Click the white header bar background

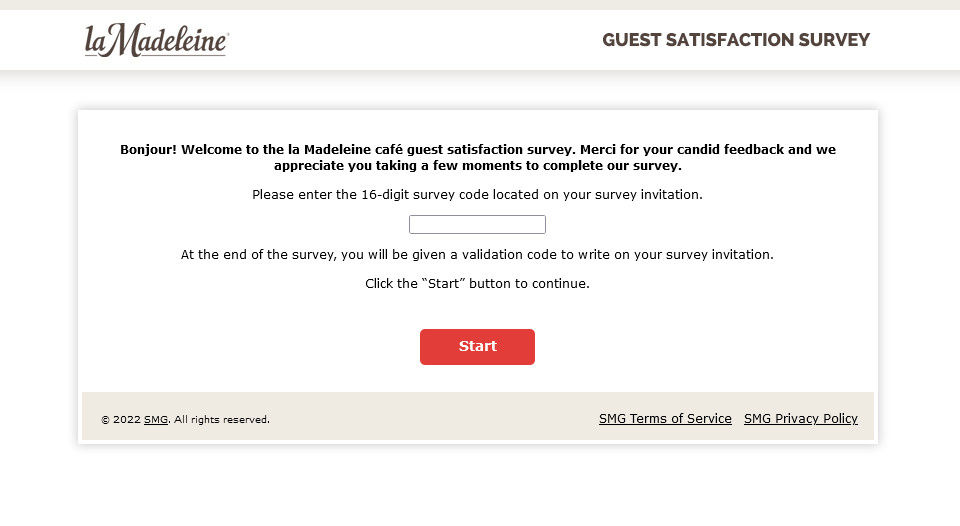[420, 40]
